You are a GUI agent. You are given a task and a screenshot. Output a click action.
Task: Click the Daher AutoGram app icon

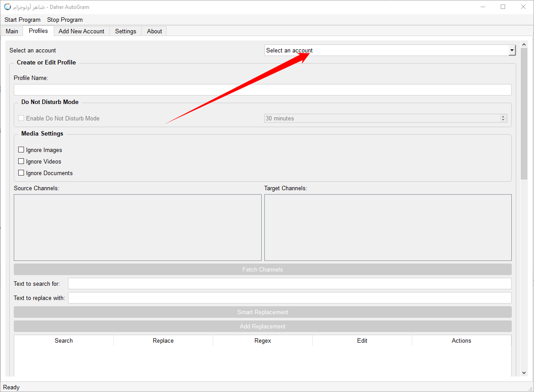(8, 7)
